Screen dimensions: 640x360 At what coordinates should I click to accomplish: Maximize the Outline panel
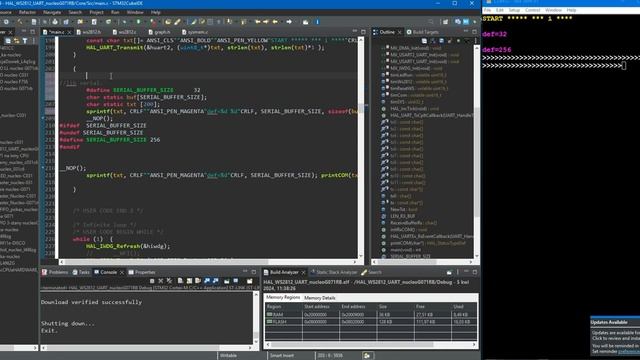(474, 31)
